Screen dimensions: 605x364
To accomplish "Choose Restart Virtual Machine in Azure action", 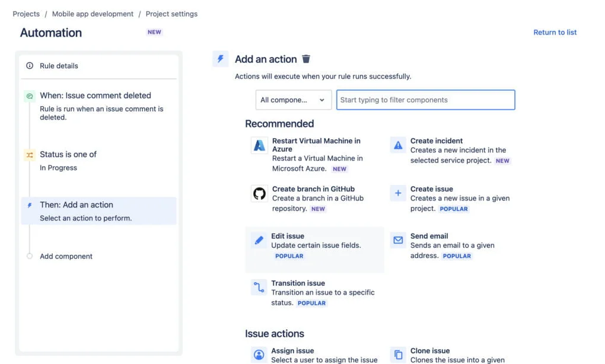I will pyautogui.click(x=316, y=145).
